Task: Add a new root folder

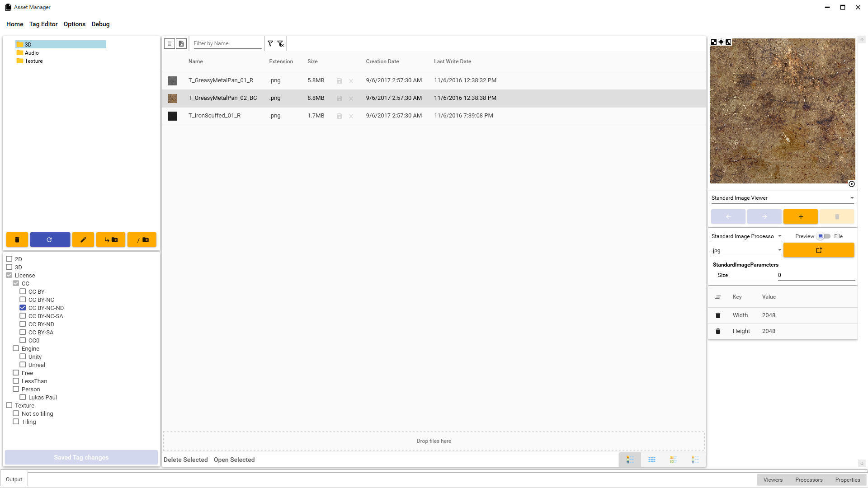Action: tap(142, 240)
